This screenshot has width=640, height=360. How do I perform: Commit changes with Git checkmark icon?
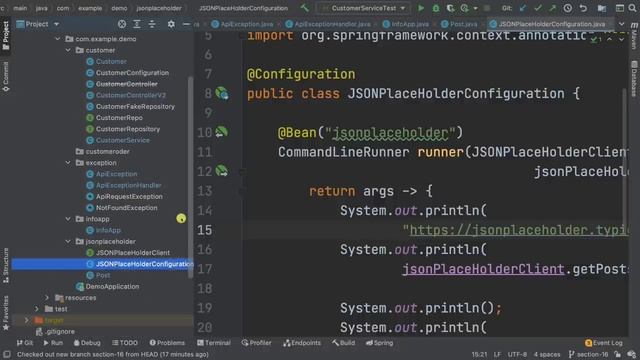[x=538, y=8]
